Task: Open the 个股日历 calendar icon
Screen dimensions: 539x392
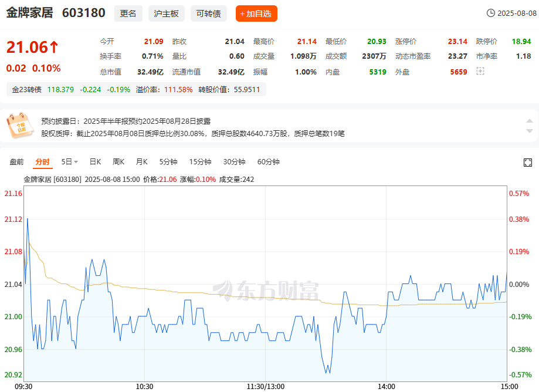Action: [20, 126]
